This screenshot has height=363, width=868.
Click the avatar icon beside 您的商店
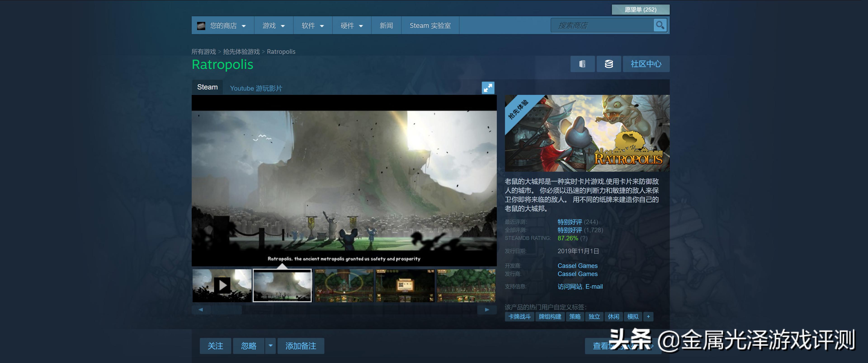click(201, 26)
